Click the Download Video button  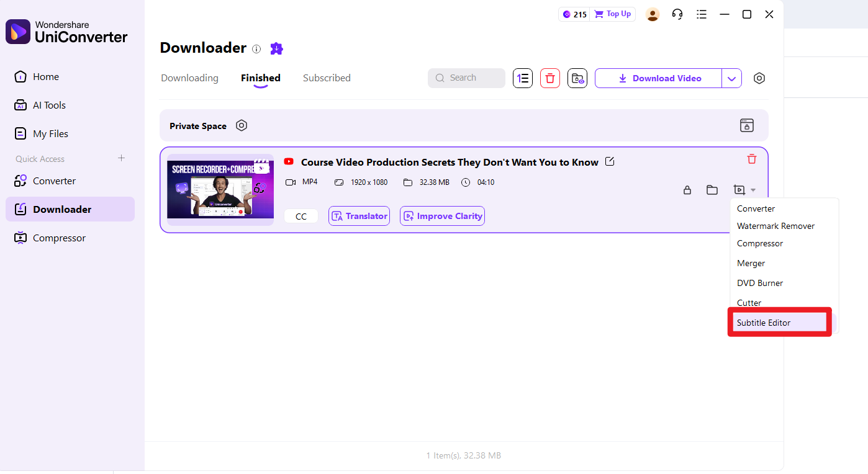pos(659,78)
